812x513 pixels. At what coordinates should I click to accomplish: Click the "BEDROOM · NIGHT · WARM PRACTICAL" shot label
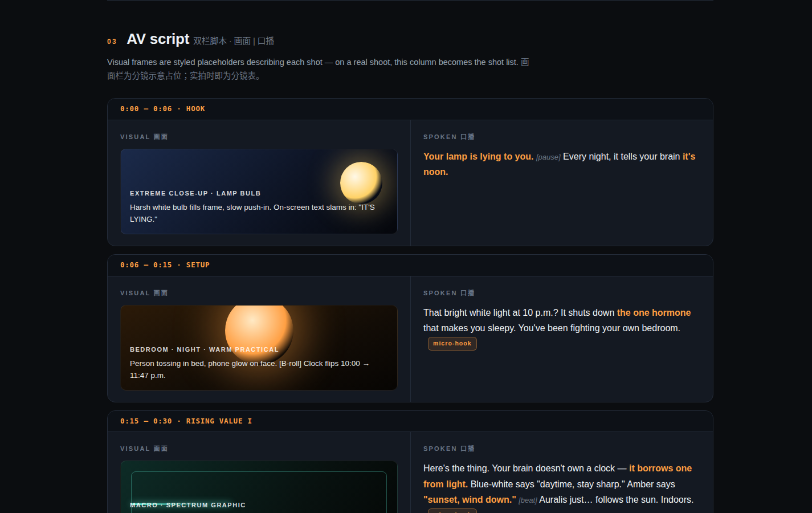[204, 349]
